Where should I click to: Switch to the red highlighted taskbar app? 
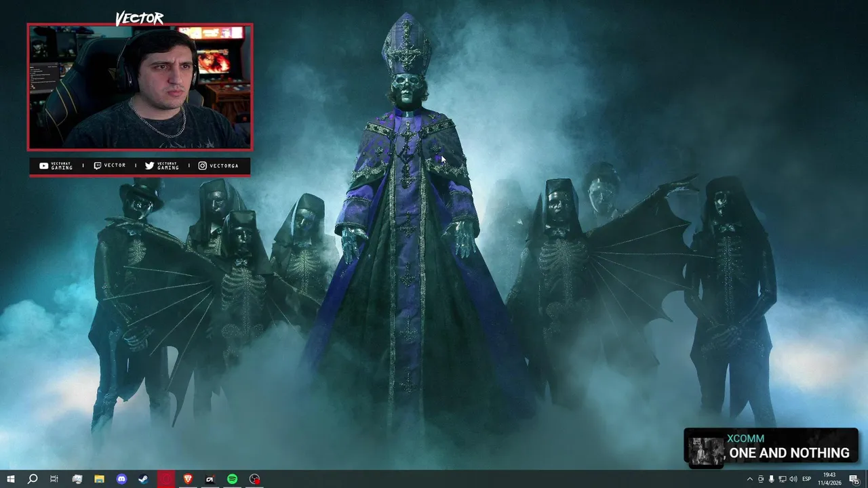(x=166, y=479)
